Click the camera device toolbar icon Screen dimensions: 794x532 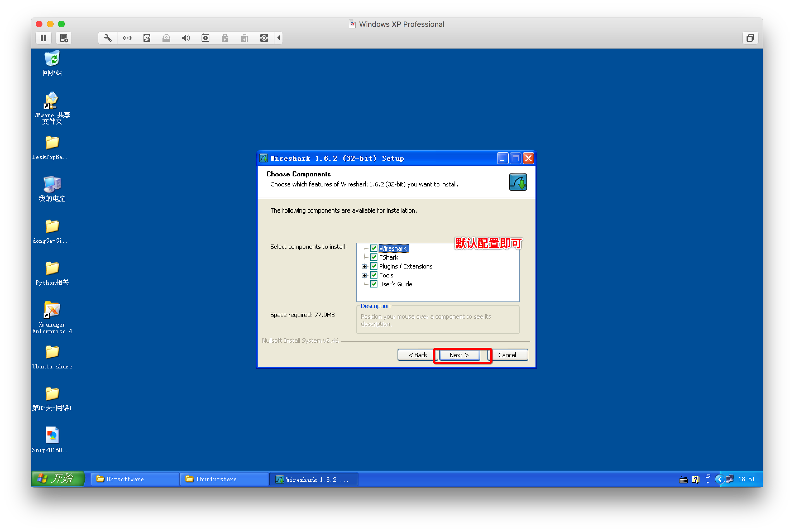205,38
